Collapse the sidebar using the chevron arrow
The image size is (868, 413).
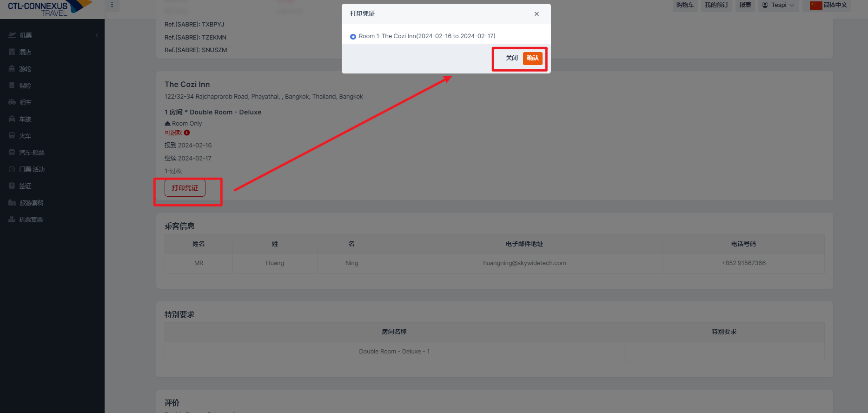97,35
